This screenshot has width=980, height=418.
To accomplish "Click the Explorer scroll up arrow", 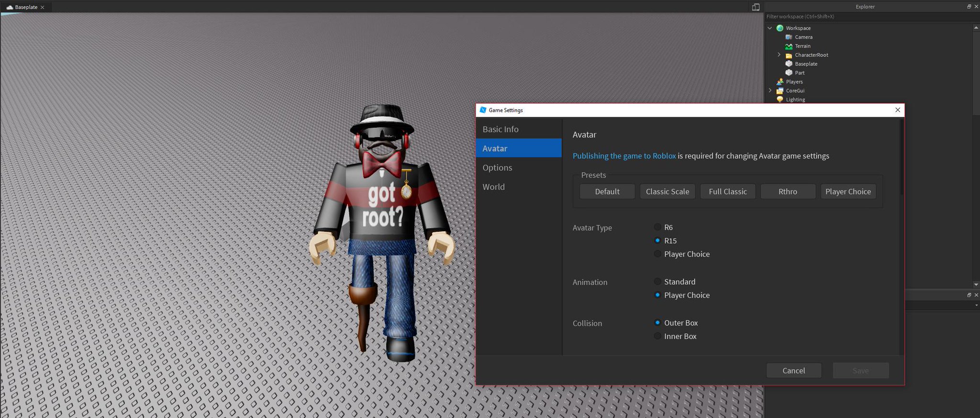I will click(x=976, y=27).
